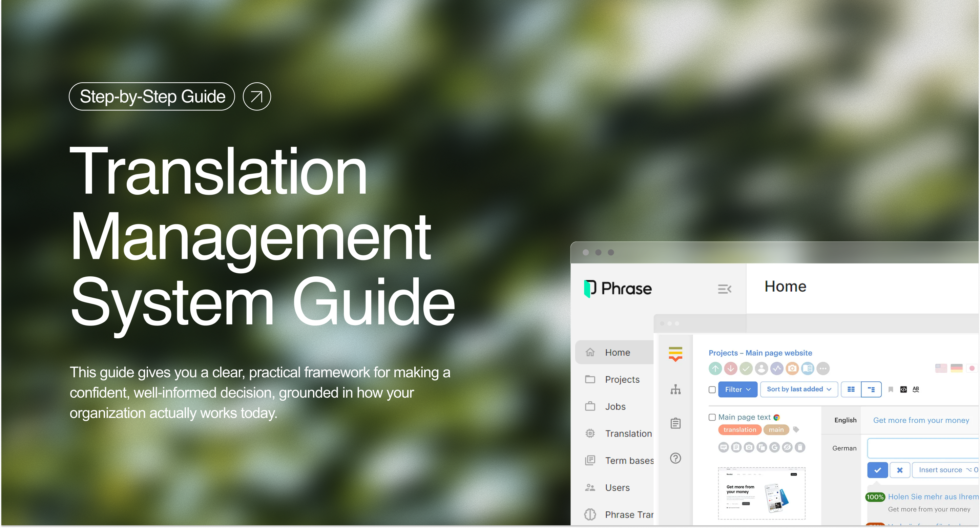
Task: Click the green upload arrow icon
Action: click(x=715, y=368)
